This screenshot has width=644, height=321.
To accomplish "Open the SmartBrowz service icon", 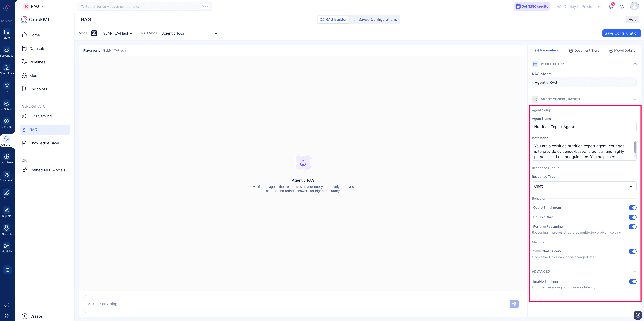I will coord(7,157).
